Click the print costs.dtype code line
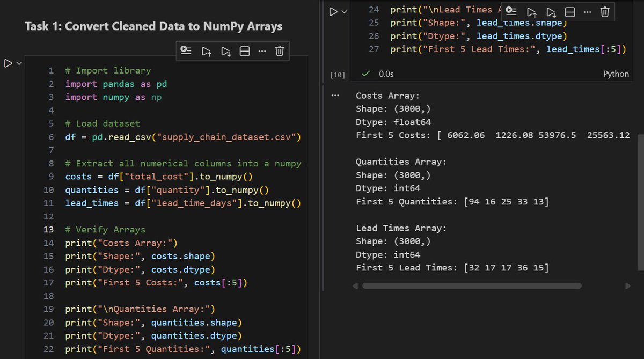 tap(140, 269)
